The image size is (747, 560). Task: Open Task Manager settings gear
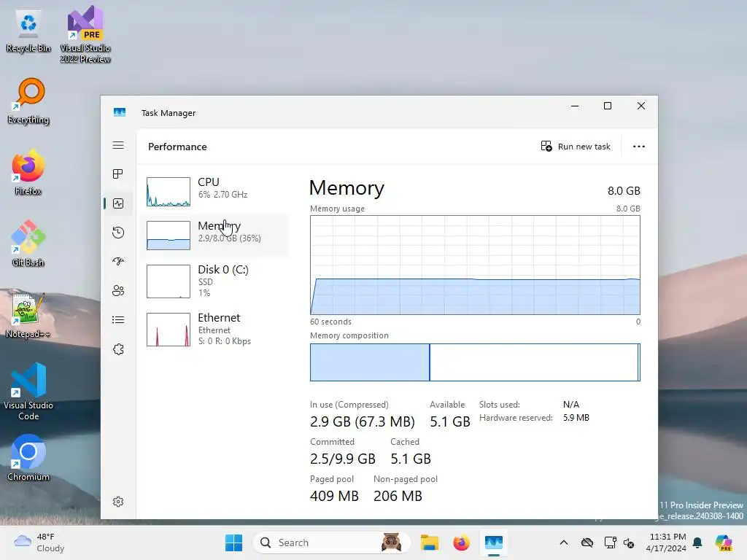tap(118, 502)
